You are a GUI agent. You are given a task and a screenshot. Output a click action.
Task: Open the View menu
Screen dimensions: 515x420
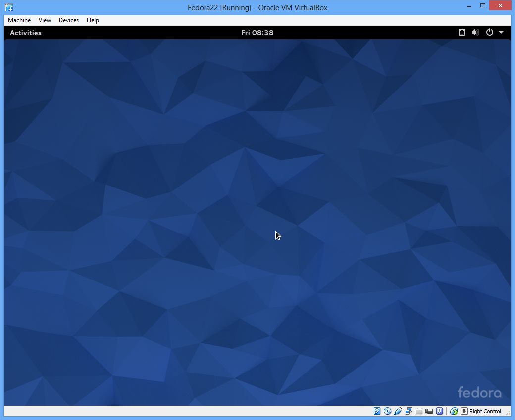pos(45,20)
